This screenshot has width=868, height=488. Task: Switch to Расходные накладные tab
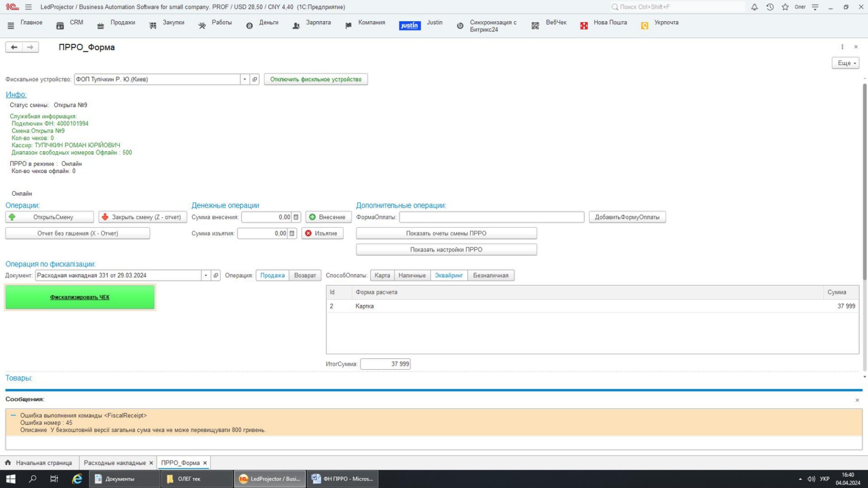114,463
